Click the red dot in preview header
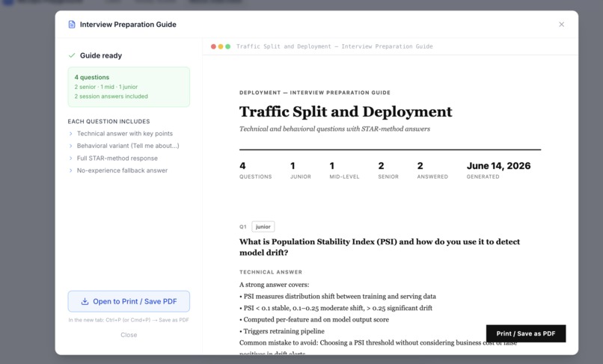The height and width of the screenshot is (364, 603). click(213, 46)
